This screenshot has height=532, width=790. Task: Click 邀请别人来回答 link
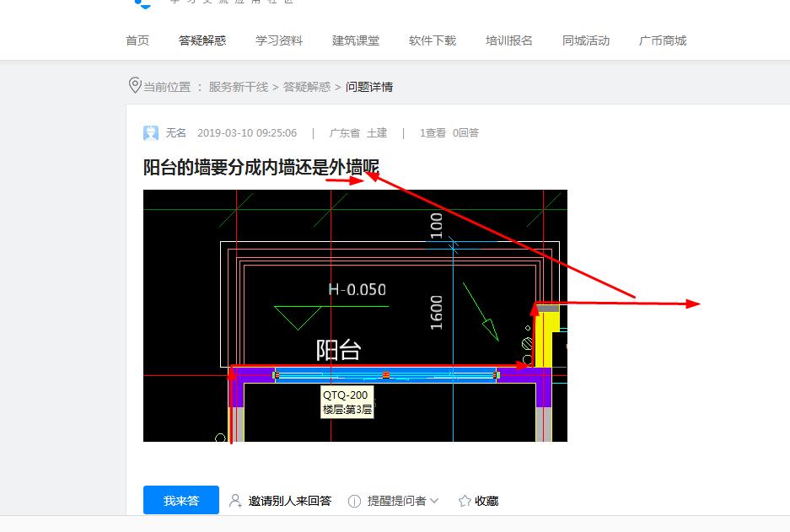[x=290, y=501]
